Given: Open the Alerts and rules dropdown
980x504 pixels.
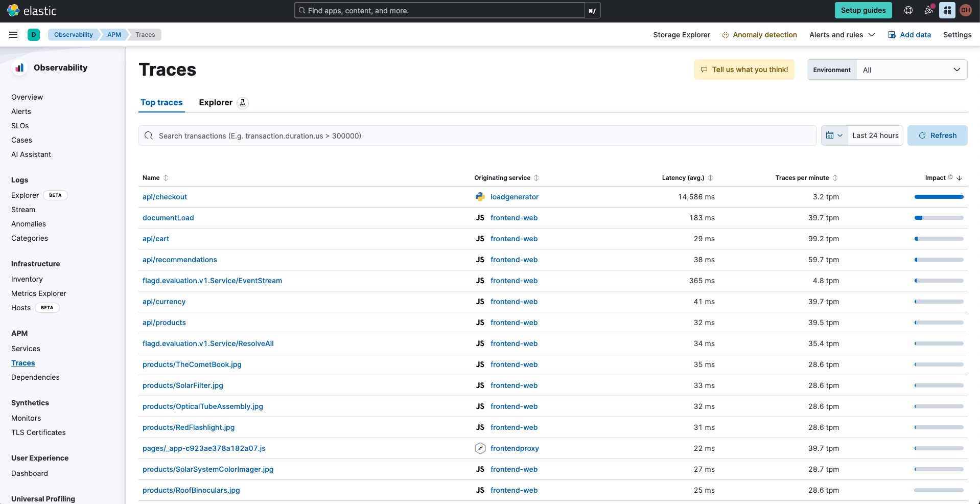Looking at the screenshot, I should pos(842,35).
